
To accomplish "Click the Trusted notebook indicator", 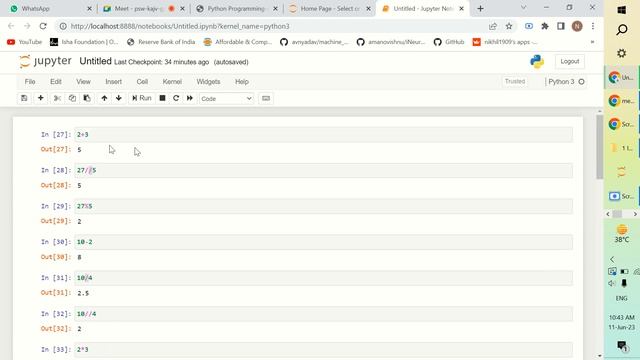I will pos(515,81).
